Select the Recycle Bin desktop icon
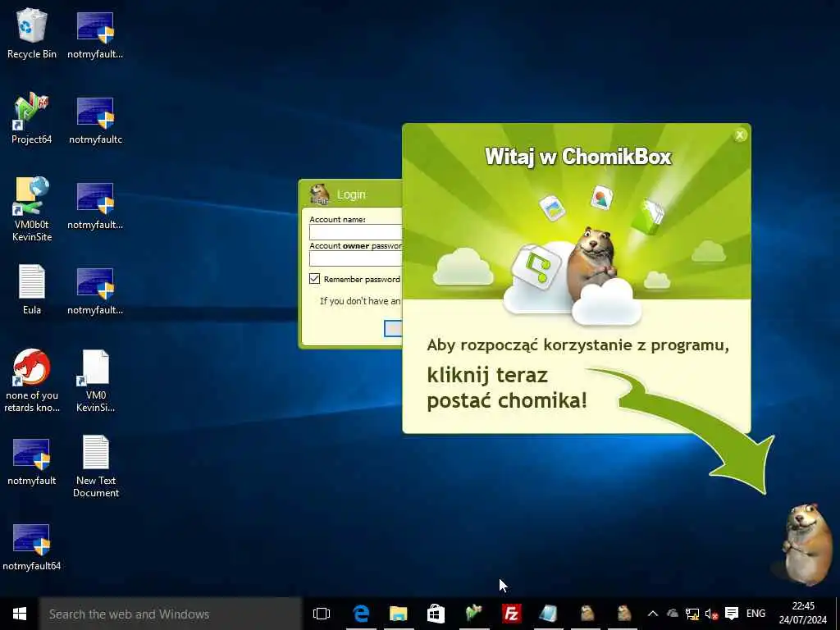The height and width of the screenshot is (630, 840). 32,34
